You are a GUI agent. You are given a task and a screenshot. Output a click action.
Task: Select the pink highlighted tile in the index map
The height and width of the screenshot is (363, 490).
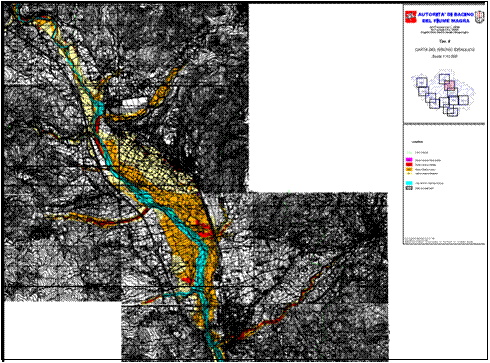(449, 86)
